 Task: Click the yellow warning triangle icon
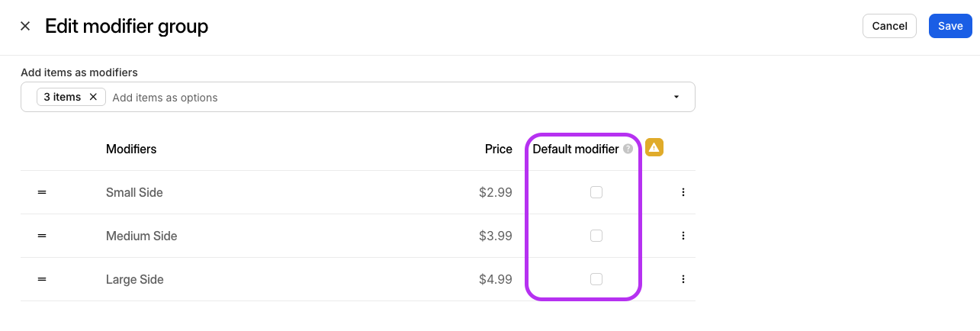coord(654,148)
